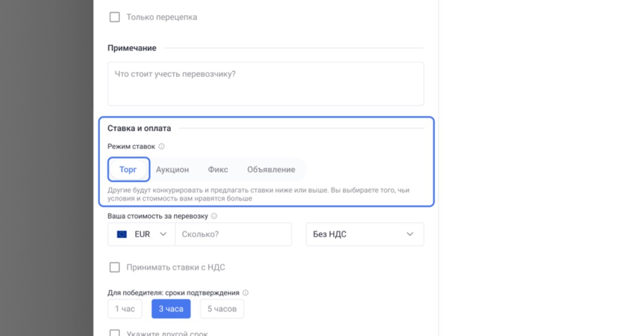This screenshot has height=336, width=644.
Task: Click info icon beside Режим ставок
Action: [162, 146]
